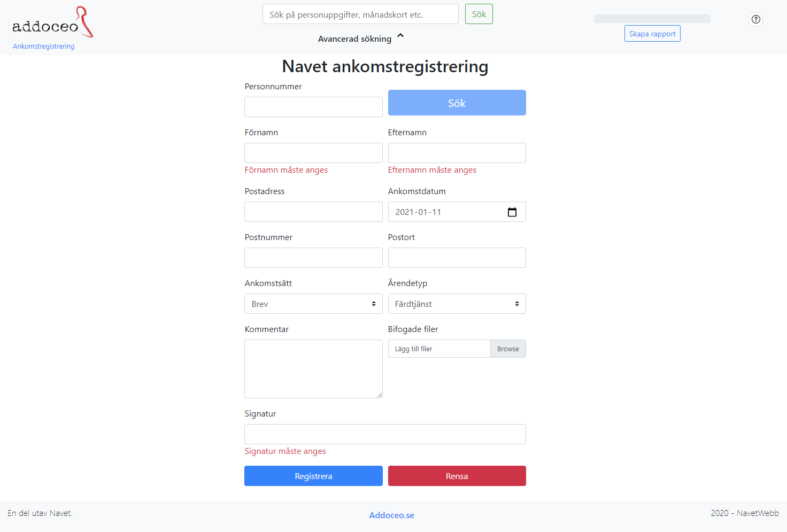This screenshot has width=787, height=532.
Task: Click the footer text En del utav Navet.
Action: [40, 513]
